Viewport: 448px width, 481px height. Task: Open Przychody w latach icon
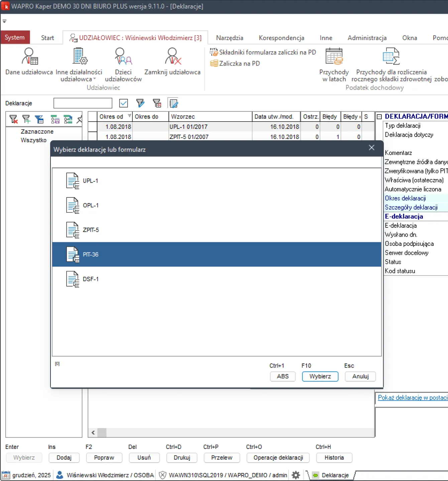pyautogui.click(x=334, y=56)
